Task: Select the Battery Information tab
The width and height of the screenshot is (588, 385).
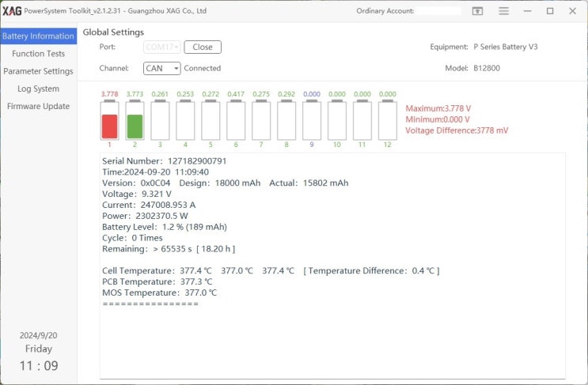Action: 38,36
